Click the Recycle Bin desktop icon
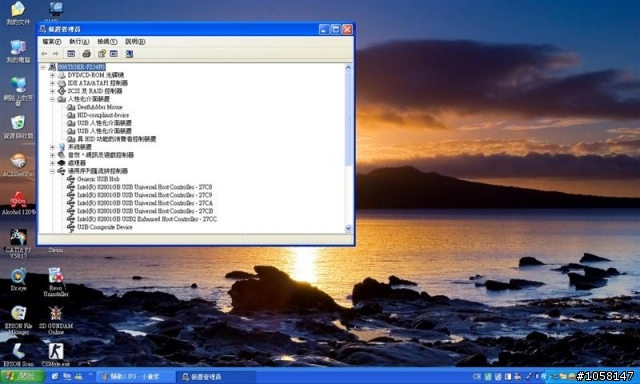Viewport: 640px width, 384px height. (18, 127)
